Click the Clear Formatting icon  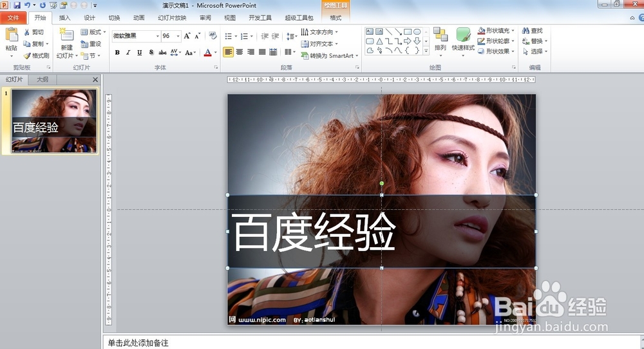click(x=213, y=36)
